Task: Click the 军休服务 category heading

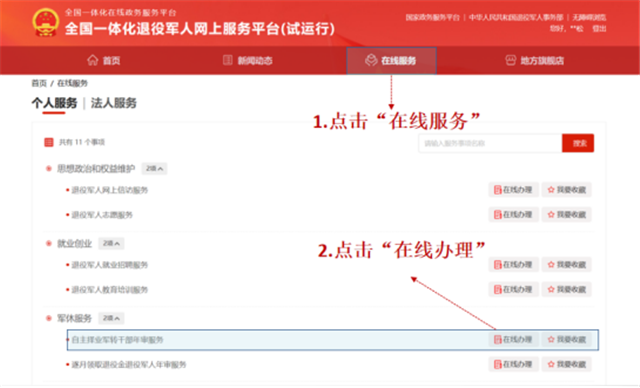Action: pyautogui.click(x=74, y=318)
